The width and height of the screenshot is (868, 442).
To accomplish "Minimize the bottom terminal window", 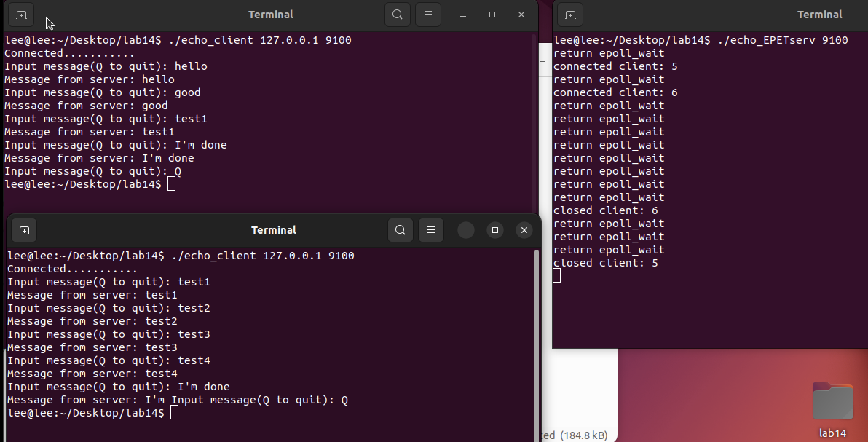I will 466,230.
